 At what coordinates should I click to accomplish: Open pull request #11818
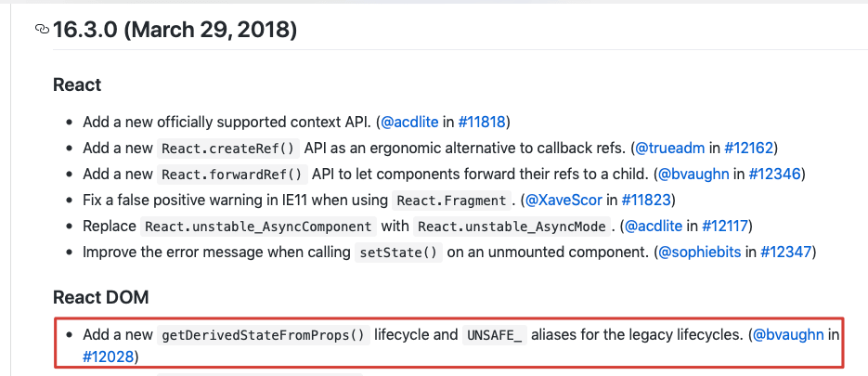(x=480, y=122)
